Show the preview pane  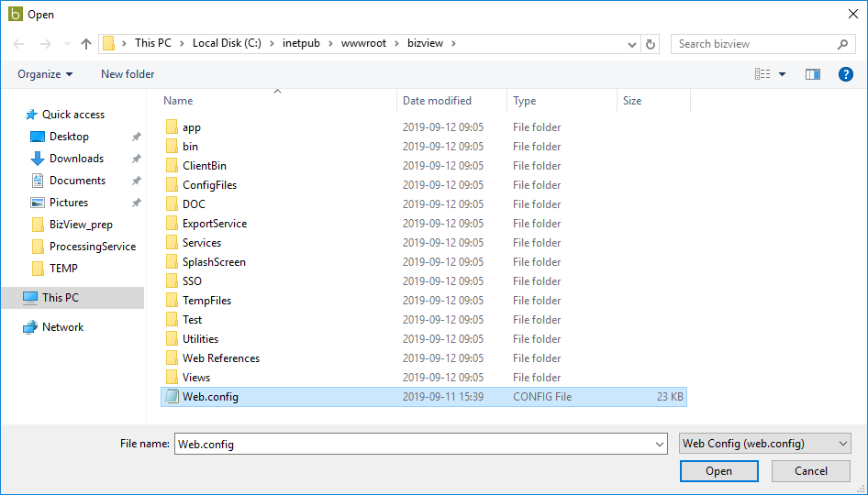click(813, 74)
